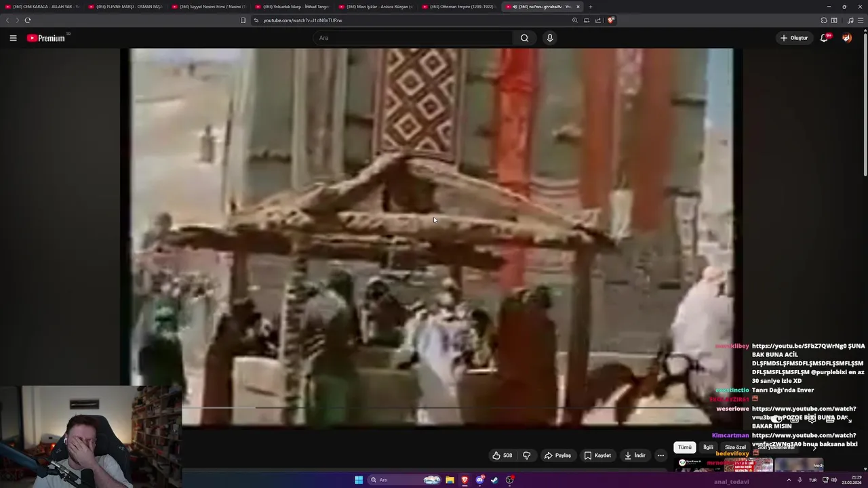Open the TUR keyboard language indicator

(812, 480)
